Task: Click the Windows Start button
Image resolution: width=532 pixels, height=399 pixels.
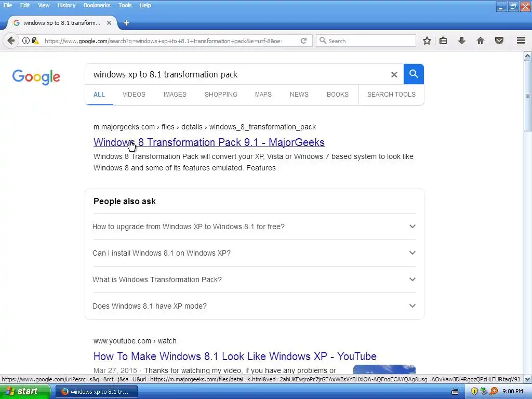Action: pos(25,392)
